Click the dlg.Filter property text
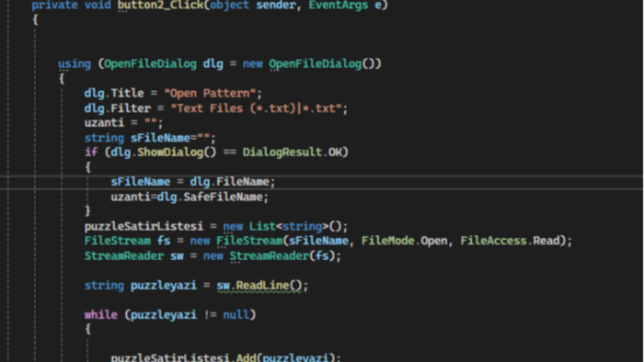 click(x=118, y=108)
